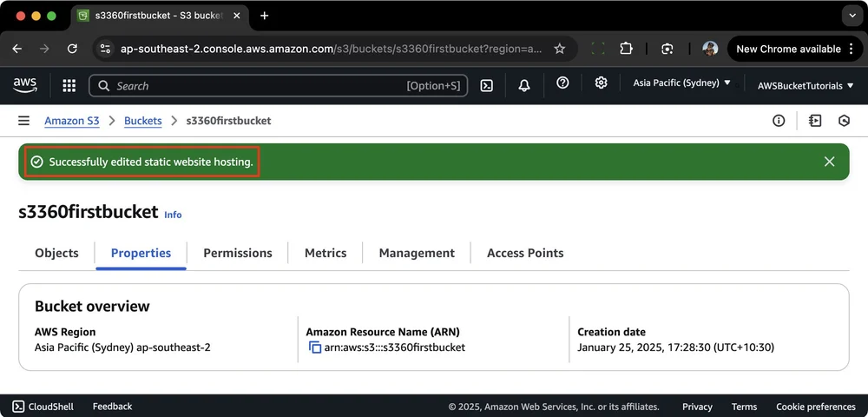Open CloudShell label in the footer
The width and height of the screenshot is (868, 417).
(50, 407)
